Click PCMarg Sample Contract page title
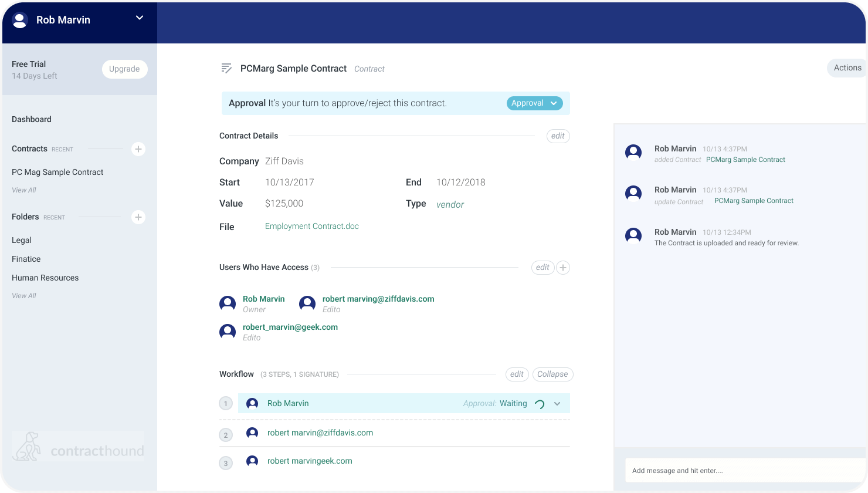Screen dimensions: 868x493 tap(293, 69)
